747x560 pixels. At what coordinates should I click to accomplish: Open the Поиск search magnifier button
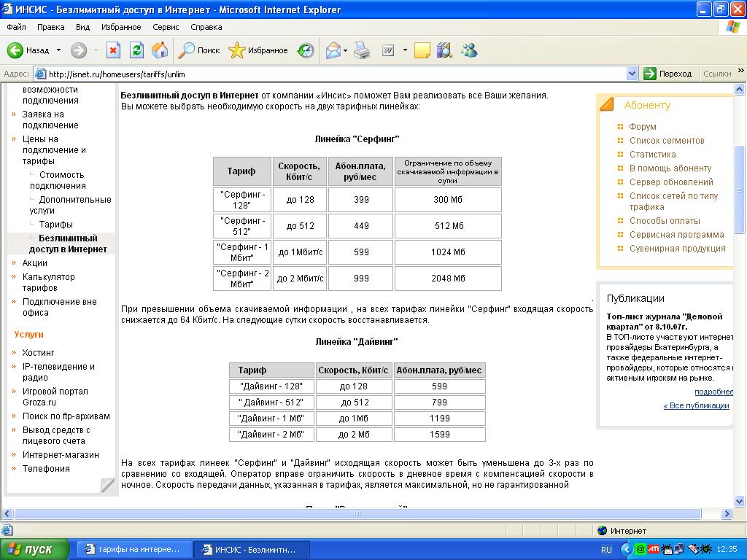198,50
